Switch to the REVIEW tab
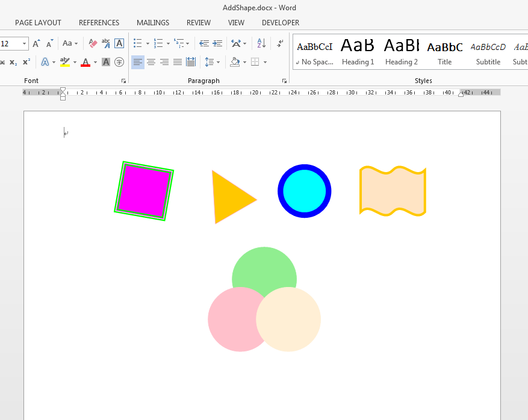This screenshot has width=528, height=420. pyautogui.click(x=199, y=23)
